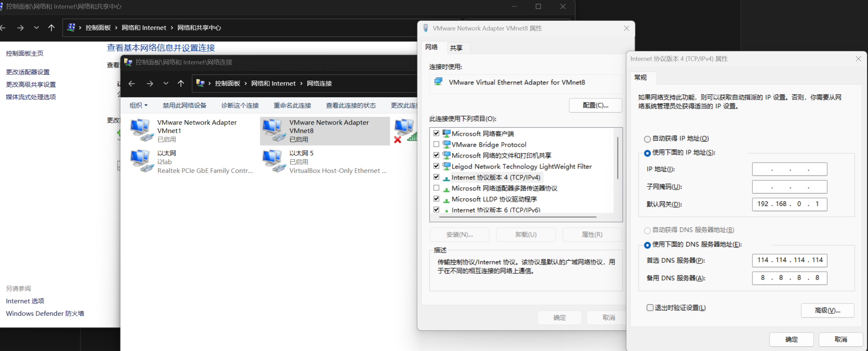Viewport: 868px width, 351px height.
Task: Toggle Microsoft 网络的文件和打印机共享 checkbox
Action: [436, 155]
